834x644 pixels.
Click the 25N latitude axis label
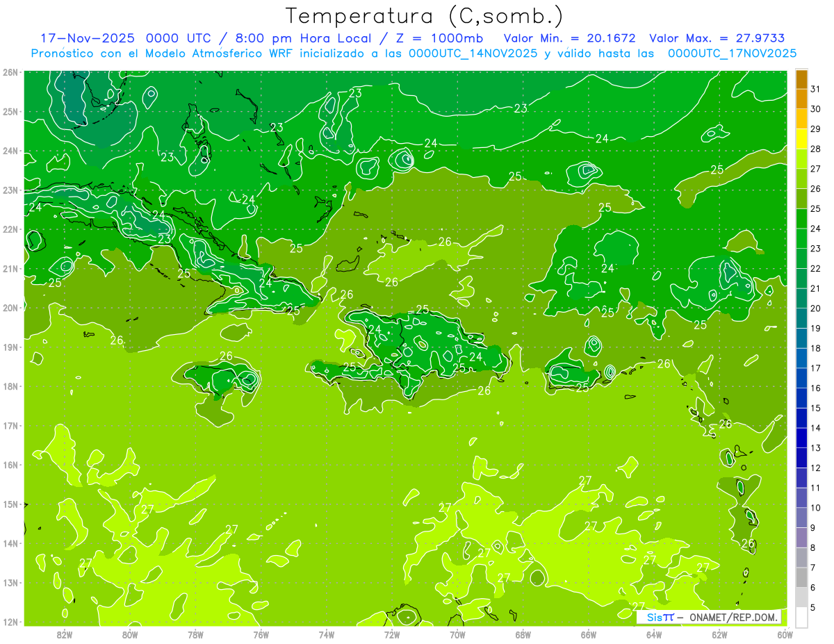coord(10,111)
